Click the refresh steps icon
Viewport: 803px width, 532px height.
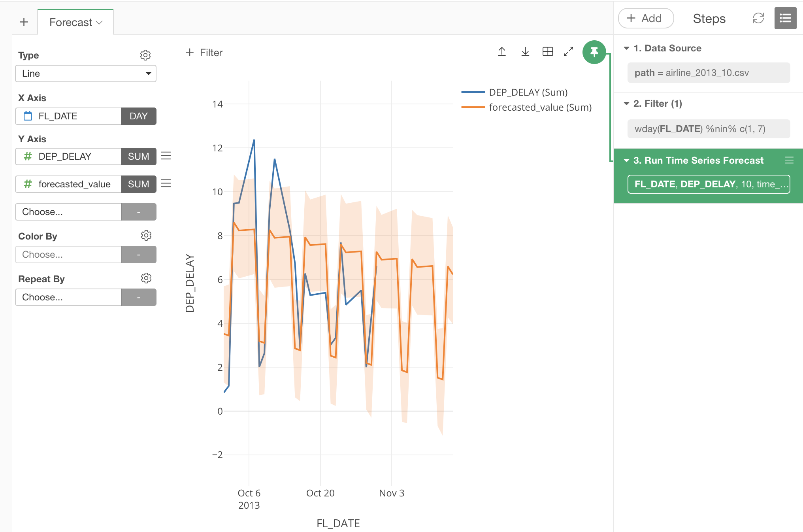pos(758,18)
